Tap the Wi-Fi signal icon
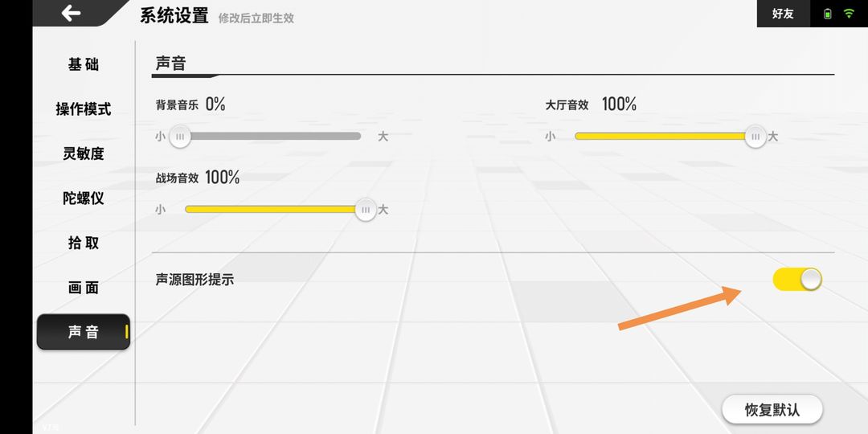The width and height of the screenshot is (868, 434). (x=849, y=14)
